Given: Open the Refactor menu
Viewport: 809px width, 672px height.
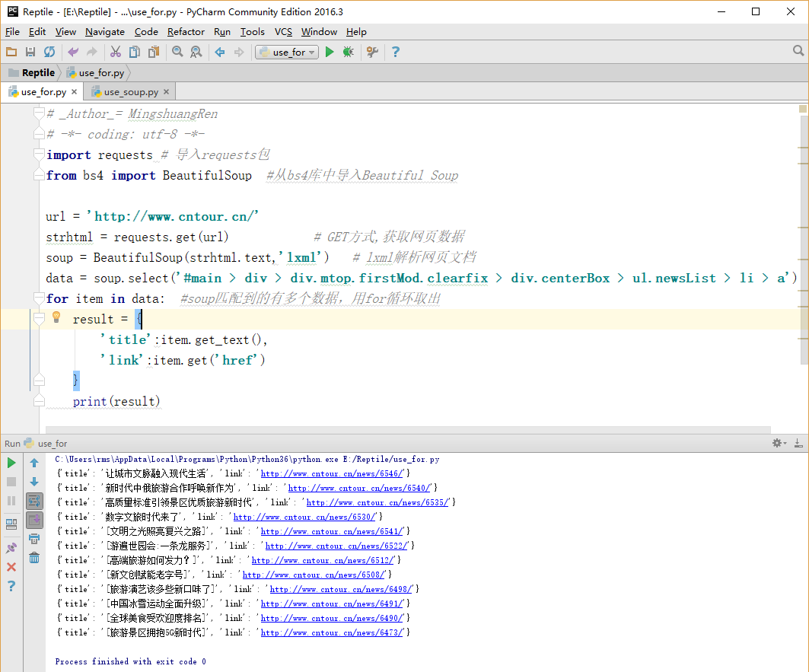Looking at the screenshot, I should (x=186, y=31).
